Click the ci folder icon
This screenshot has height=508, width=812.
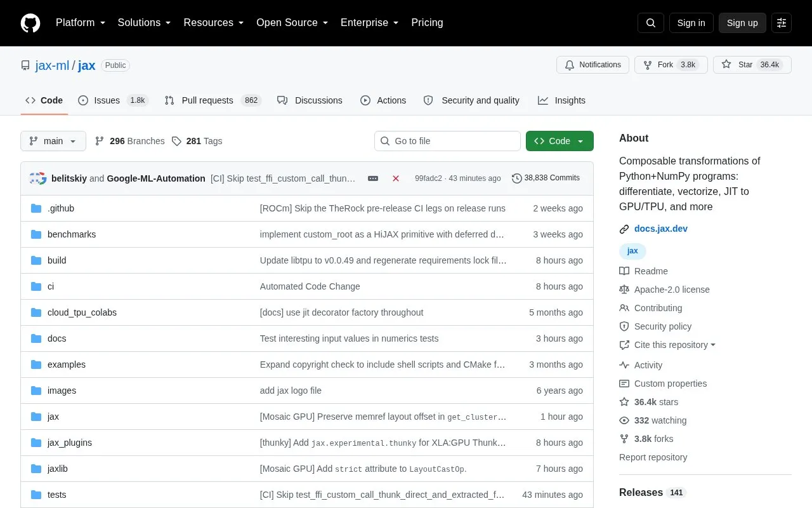(36, 286)
